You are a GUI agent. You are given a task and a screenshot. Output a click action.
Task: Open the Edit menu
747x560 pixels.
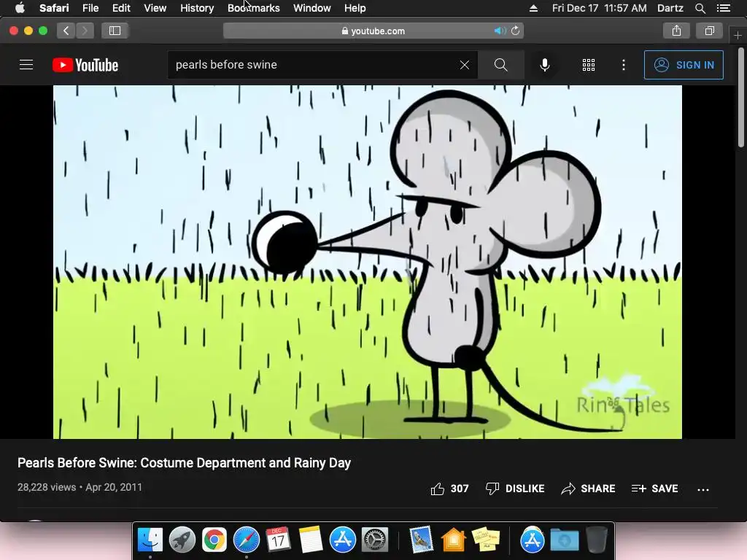(x=121, y=8)
